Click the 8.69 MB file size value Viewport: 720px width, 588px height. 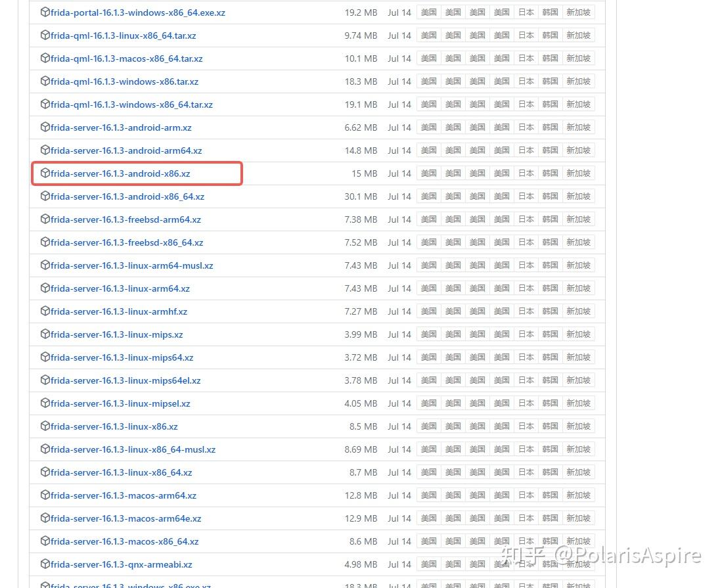click(361, 449)
